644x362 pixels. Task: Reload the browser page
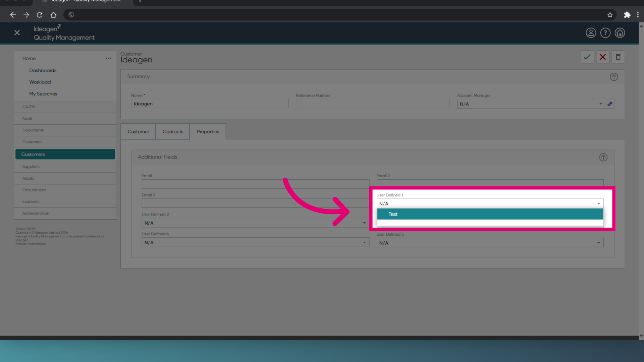tap(40, 15)
